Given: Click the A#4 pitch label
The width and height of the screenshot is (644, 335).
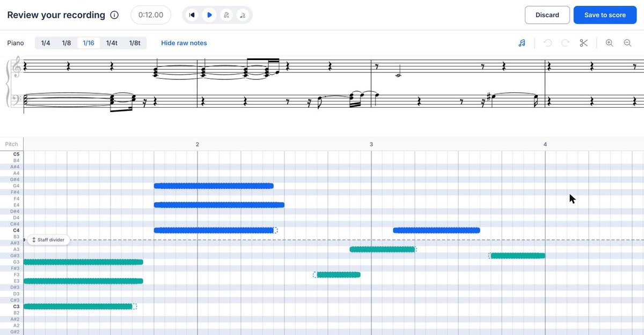Looking at the screenshot, I should 15,167.
